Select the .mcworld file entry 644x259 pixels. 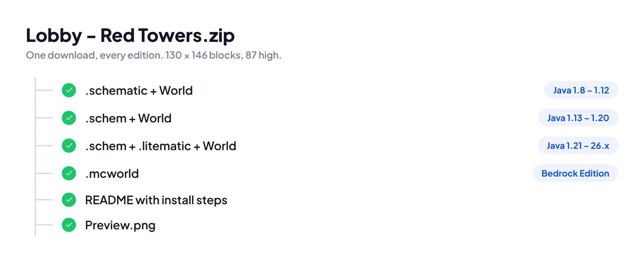pos(112,174)
